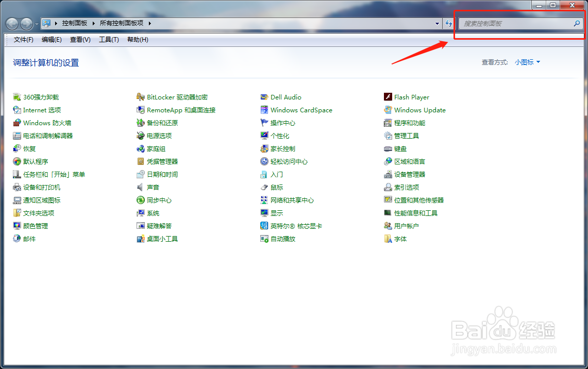Click the Windows Update icon
The width and height of the screenshot is (588, 369).
point(388,110)
